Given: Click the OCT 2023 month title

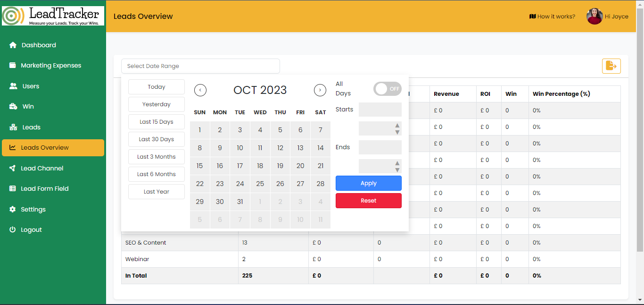Looking at the screenshot, I should 260,90.
